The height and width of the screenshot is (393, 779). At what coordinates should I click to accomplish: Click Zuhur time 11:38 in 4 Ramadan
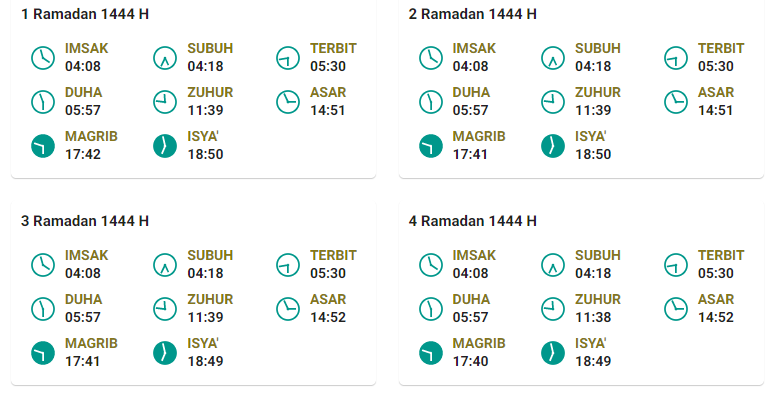[593, 317]
